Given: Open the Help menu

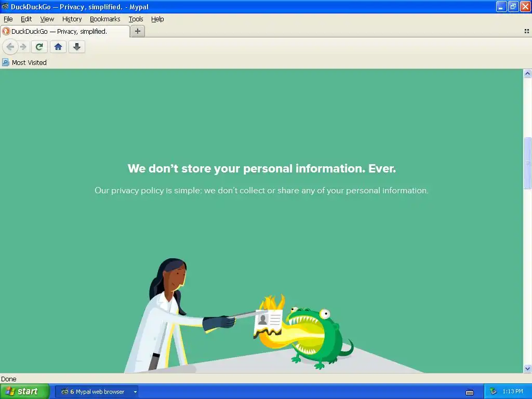Looking at the screenshot, I should tap(157, 19).
